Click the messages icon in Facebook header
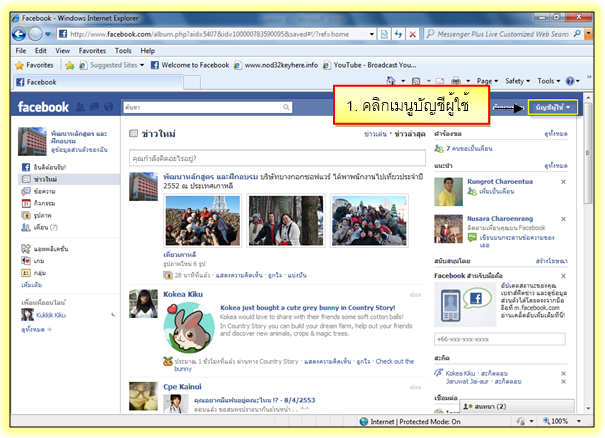Image resolution: width=605 pixels, height=438 pixels. tap(95, 107)
